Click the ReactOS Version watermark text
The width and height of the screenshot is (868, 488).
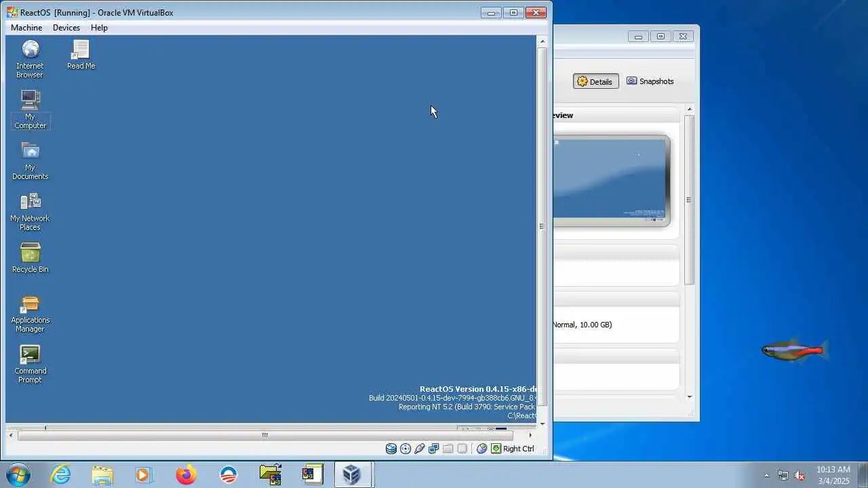click(477, 389)
